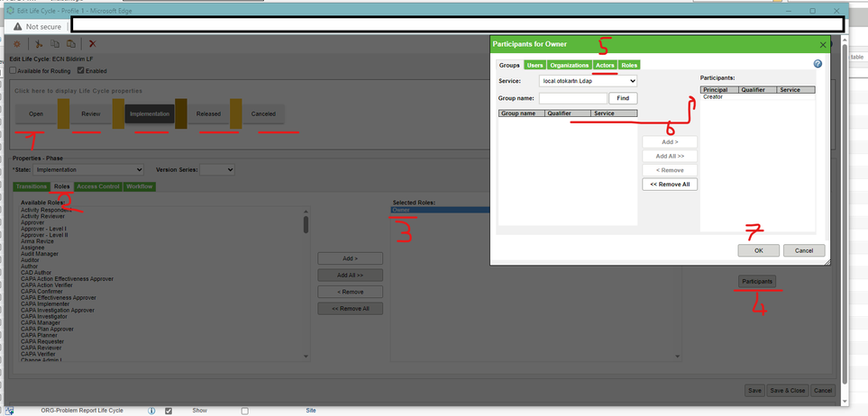Click the Paste clipboard icon
Screen dimensions: 868x416
tap(71, 44)
